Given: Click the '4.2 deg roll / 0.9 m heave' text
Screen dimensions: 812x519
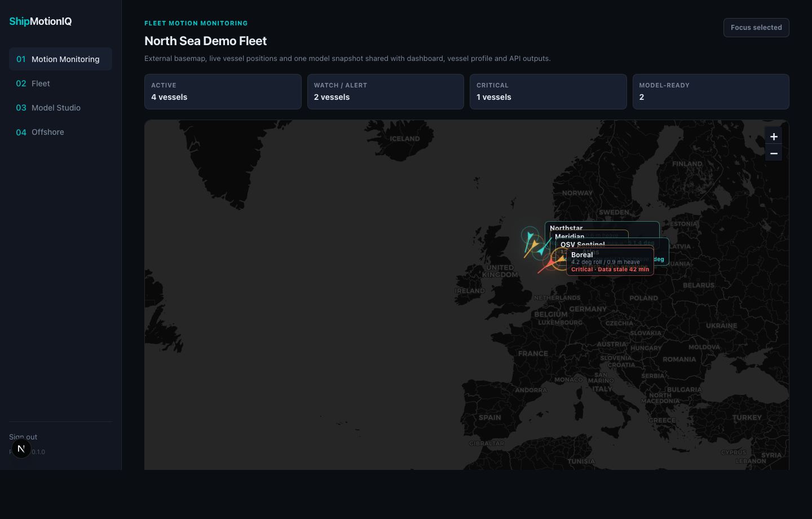Looking at the screenshot, I should coord(606,262).
